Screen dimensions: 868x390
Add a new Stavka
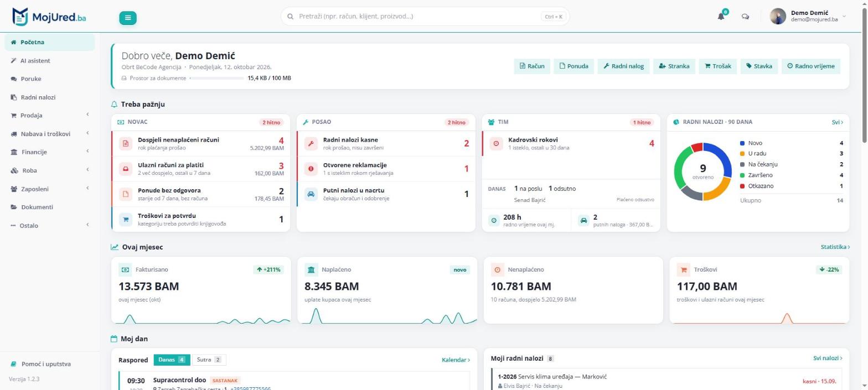click(x=759, y=66)
